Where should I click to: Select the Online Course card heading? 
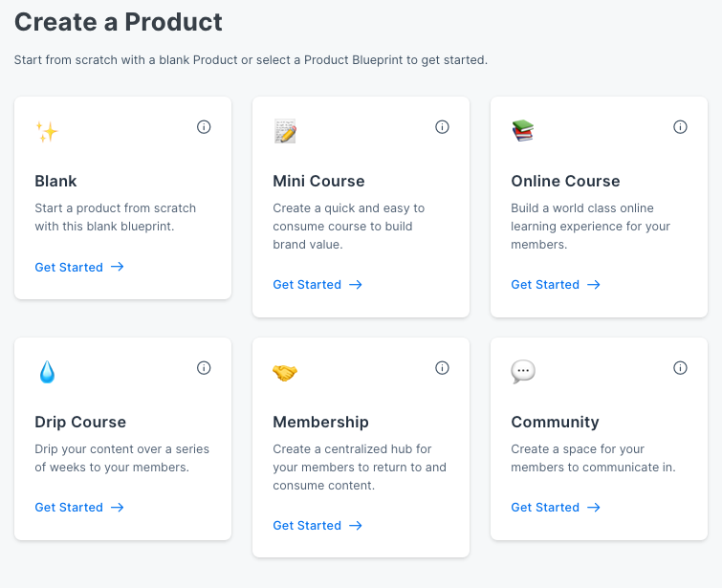[565, 182]
